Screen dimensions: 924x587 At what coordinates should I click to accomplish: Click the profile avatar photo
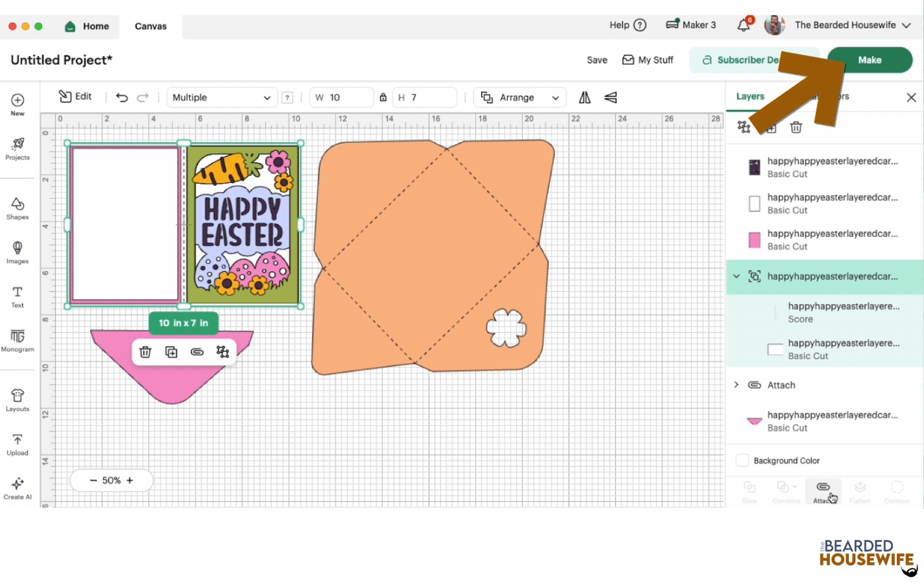[774, 25]
